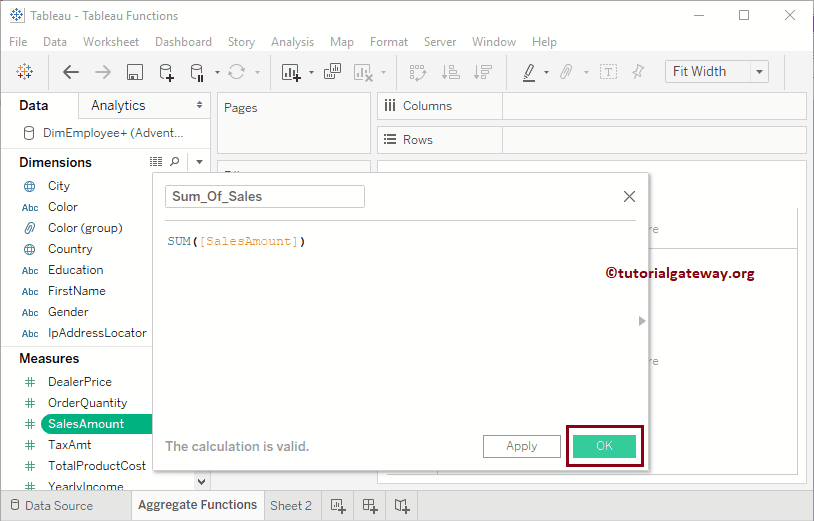This screenshot has width=814, height=521.
Task: Click the New Story tab icon
Action: coord(401,505)
